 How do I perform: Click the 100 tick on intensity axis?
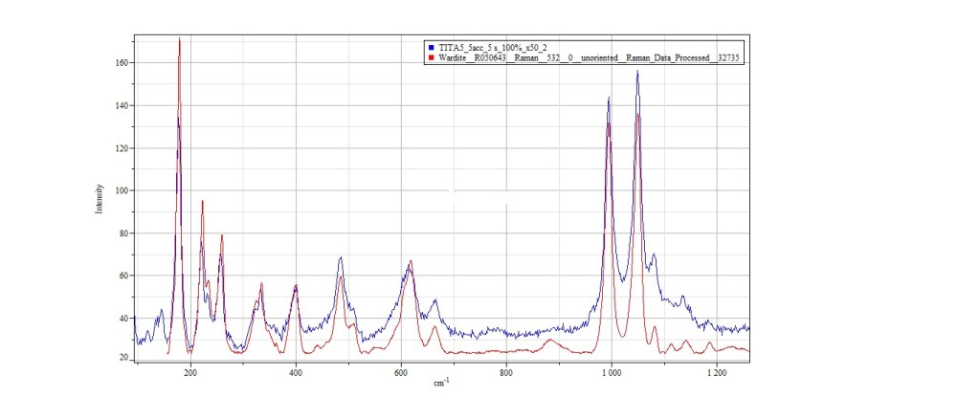point(122,190)
